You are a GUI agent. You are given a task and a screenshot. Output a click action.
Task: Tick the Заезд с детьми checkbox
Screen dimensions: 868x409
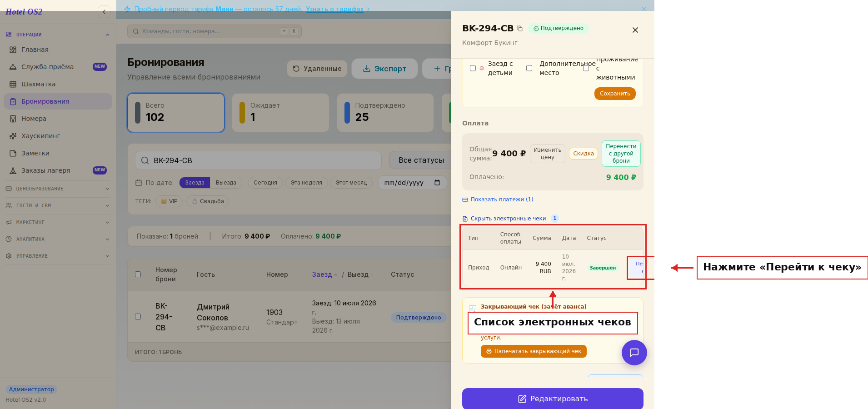coord(473,68)
